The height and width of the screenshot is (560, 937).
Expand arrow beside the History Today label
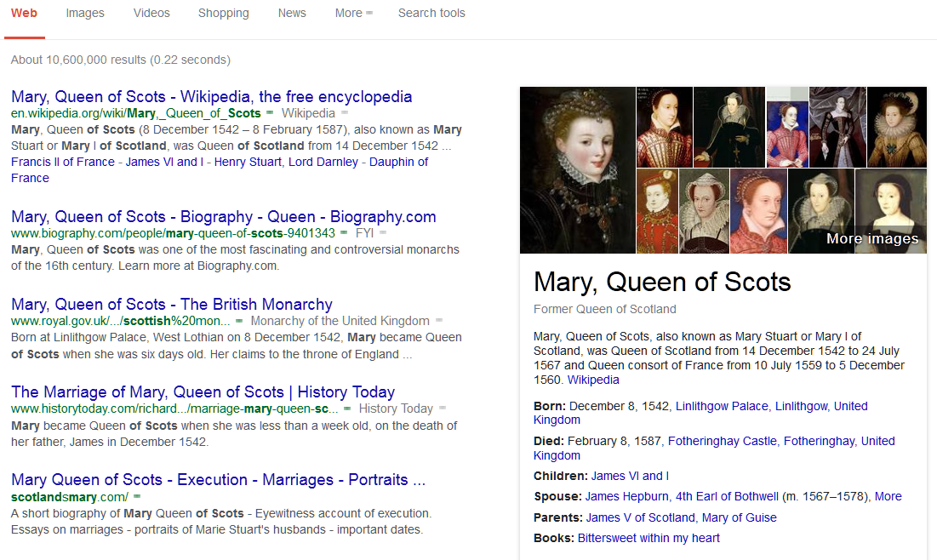443,409
